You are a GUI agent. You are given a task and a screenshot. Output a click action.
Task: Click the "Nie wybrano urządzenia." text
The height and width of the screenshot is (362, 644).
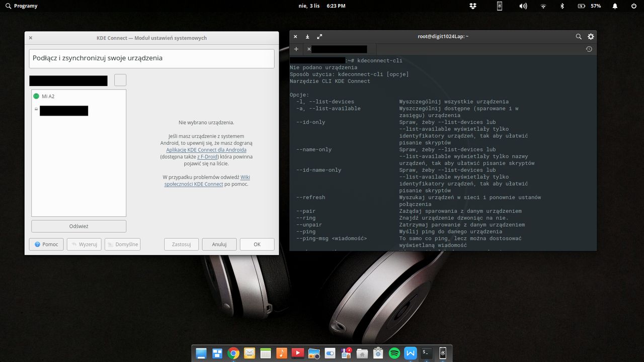coord(206,123)
